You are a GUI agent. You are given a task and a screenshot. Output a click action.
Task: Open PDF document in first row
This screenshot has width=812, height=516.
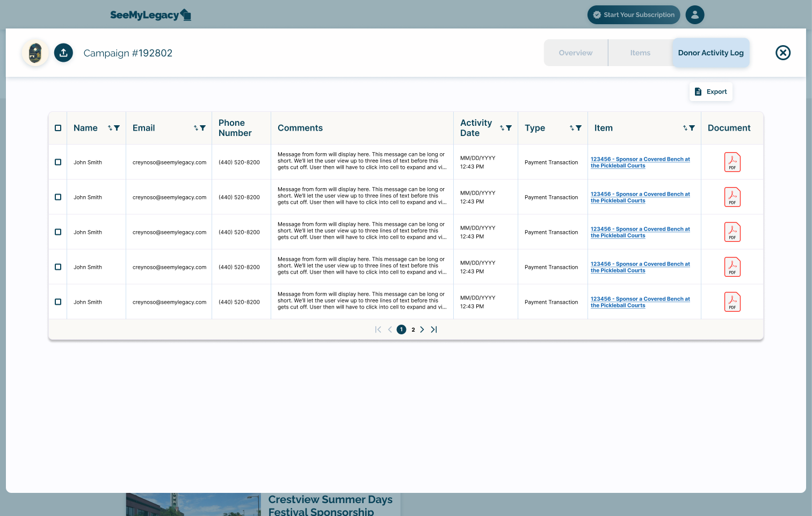pos(732,162)
